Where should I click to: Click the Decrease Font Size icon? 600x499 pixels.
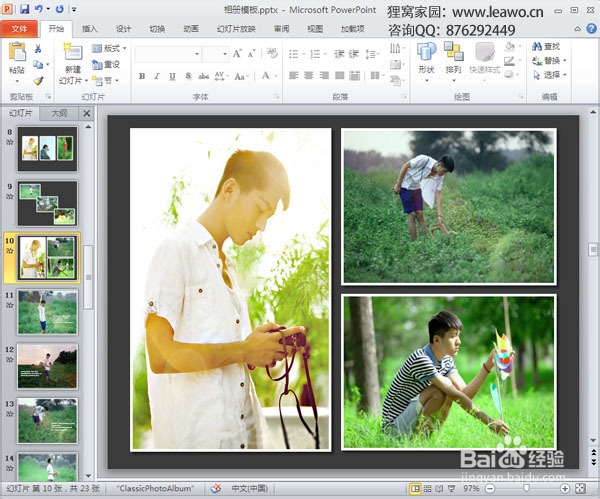point(251,54)
